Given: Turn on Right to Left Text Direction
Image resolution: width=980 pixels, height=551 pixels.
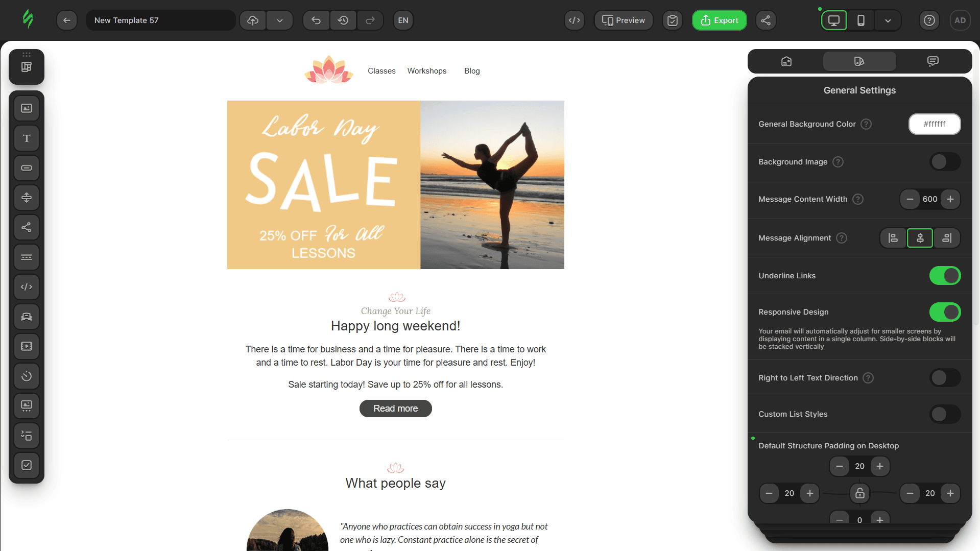Looking at the screenshot, I should (x=945, y=378).
